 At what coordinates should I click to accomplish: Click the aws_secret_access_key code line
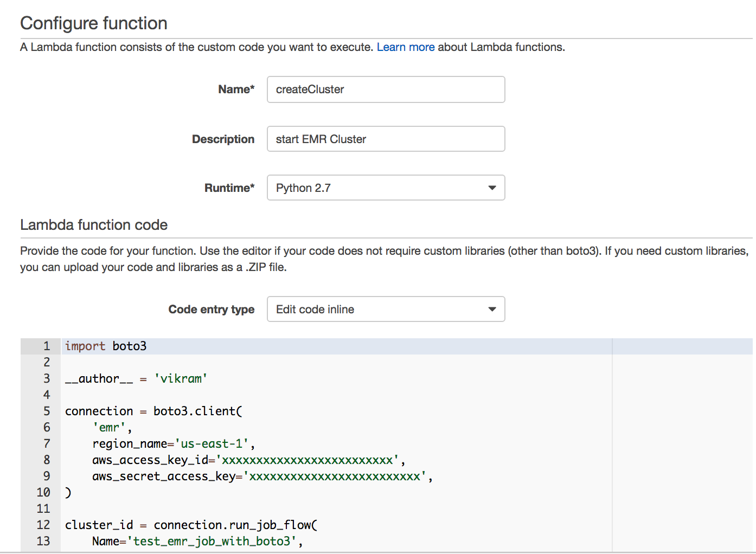(x=262, y=476)
